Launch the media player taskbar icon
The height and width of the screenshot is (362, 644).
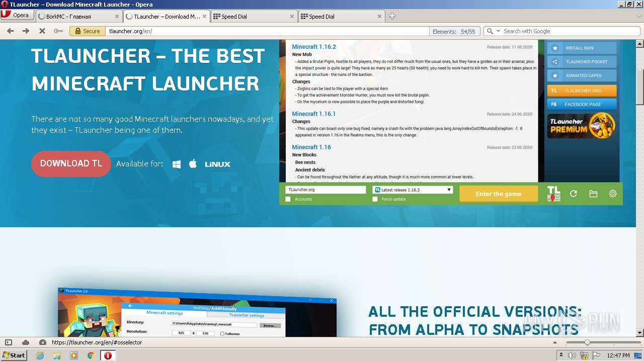coord(74,355)
